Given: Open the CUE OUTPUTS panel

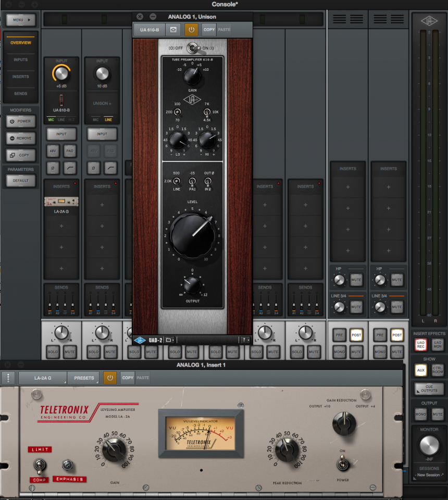Looking at the screenshot, I should pyautogui.click(x=429, y=389).
